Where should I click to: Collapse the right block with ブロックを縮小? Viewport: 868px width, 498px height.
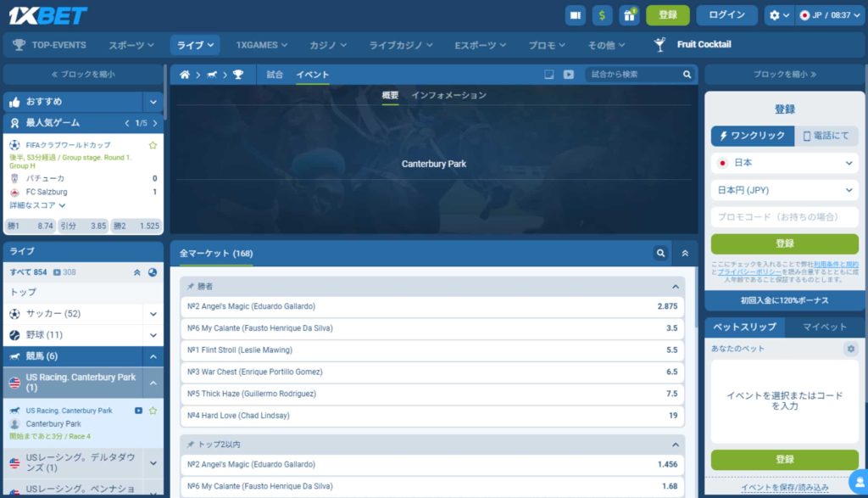784,74
